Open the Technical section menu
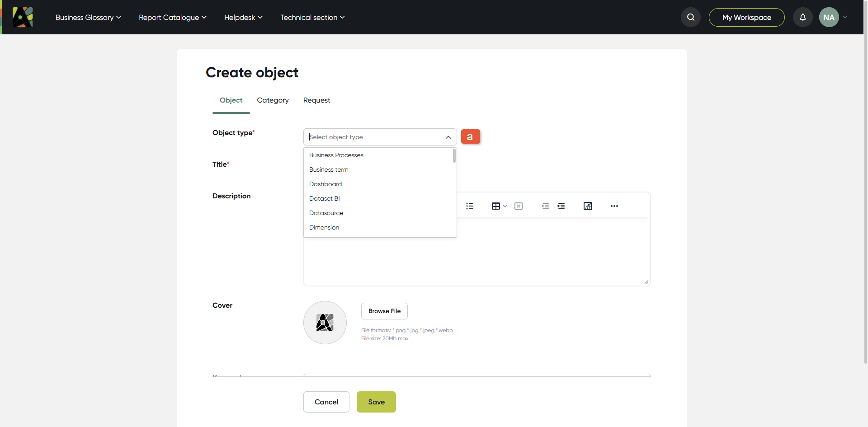The height and width of the screenshot is (427, 868). pyautogui.click(x=312, y=17)
